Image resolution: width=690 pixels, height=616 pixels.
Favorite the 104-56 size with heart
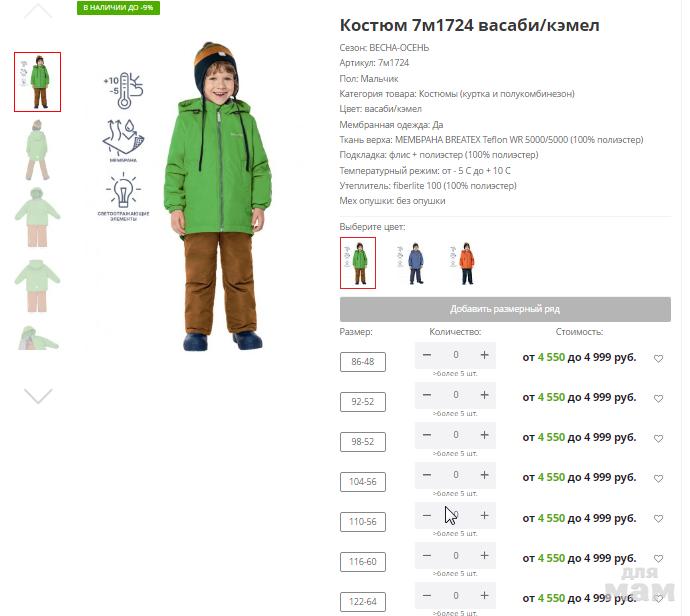click(x=658, y=478)
